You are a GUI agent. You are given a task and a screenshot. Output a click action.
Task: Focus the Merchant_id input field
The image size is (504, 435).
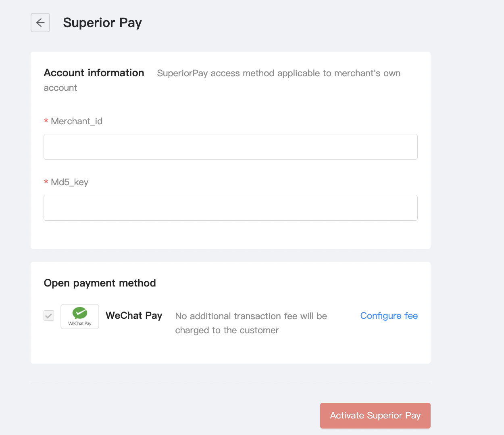[231, 147]
